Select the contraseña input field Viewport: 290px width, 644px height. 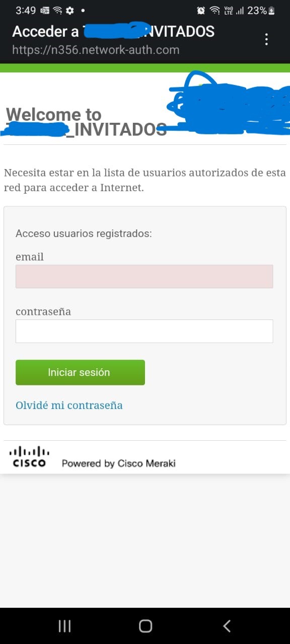coord(144,331)
